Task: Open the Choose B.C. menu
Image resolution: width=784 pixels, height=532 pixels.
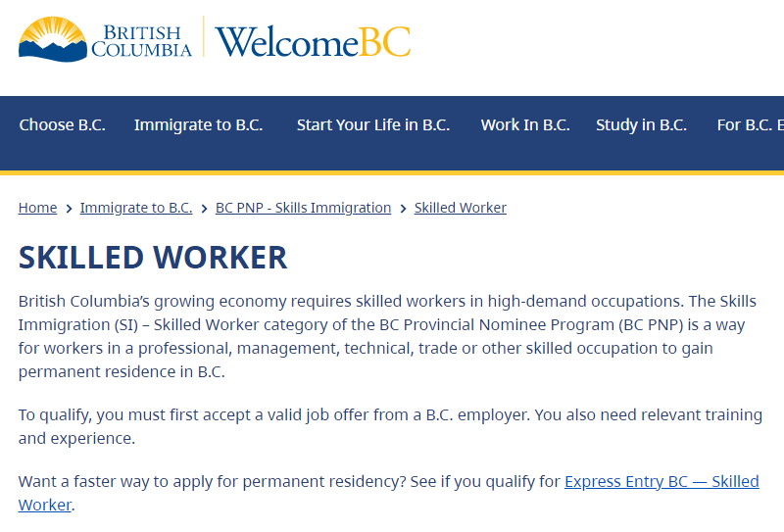Action: click(62, 125)
